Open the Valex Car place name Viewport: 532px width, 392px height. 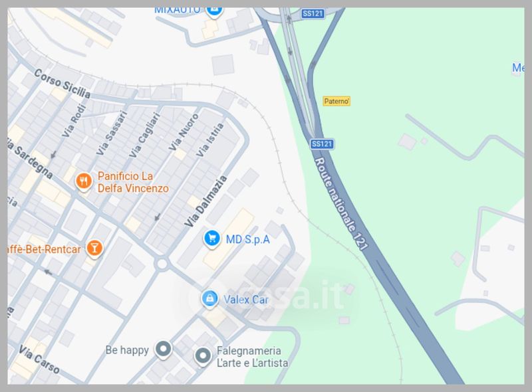click(x=246, y=300)
